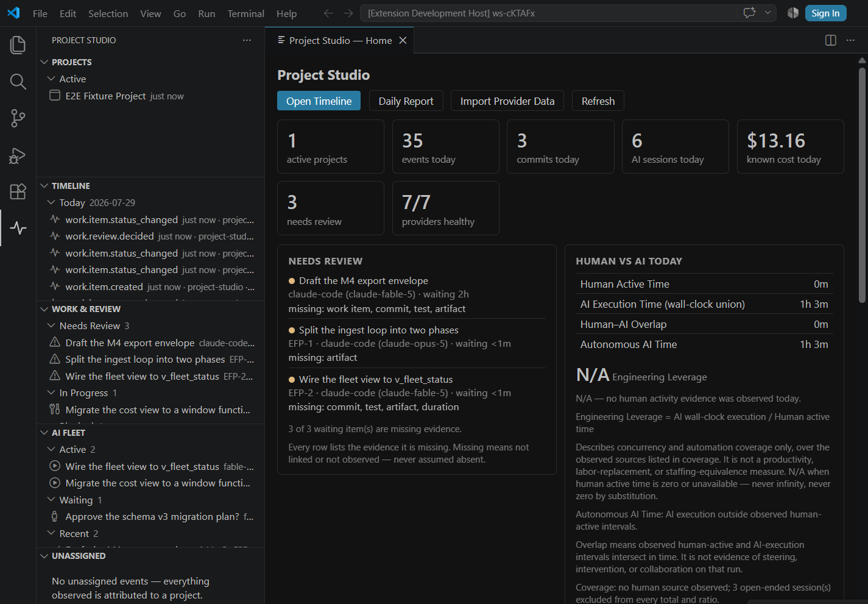868x604 pixels.
Task: Click the Sign In button
Action: click(x=825, y=13)
